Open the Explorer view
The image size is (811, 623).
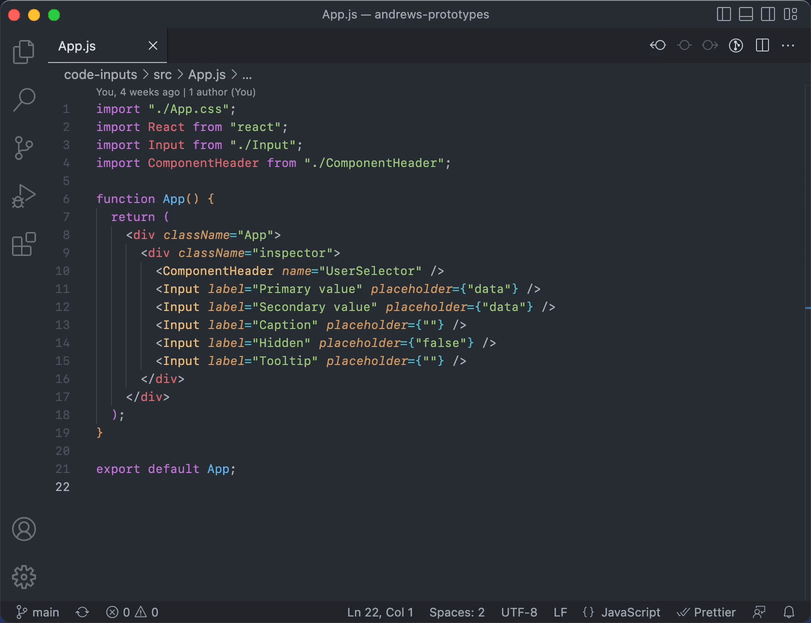point(23,52)
